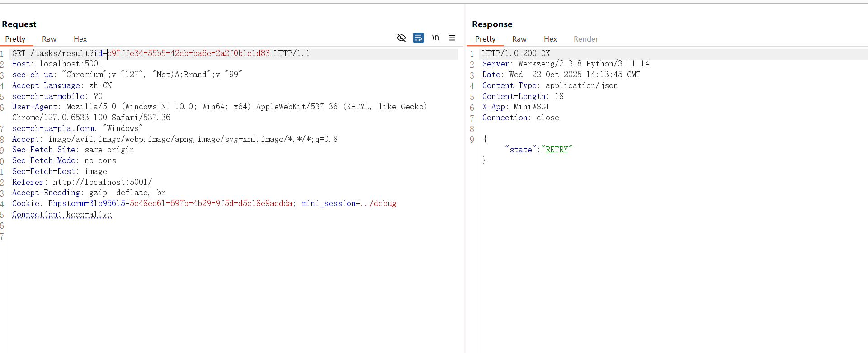
Task: Select the Response Pretty tab
Action: [x=485, y=39]
